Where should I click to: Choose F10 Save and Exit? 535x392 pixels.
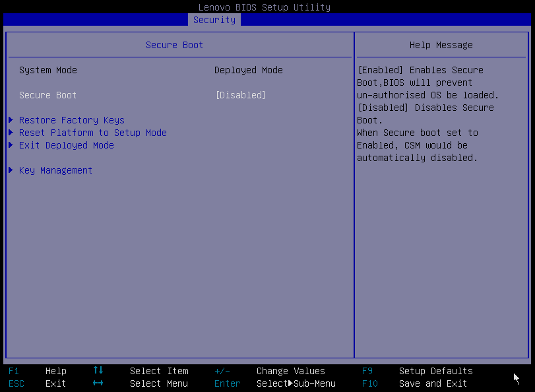[433, 383]
